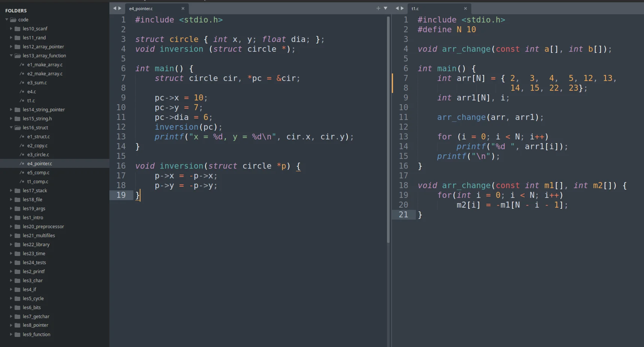This screenshot has height=347, width=644.
Task: Open the tab list dropdown arrow
Action: [386, 8]
